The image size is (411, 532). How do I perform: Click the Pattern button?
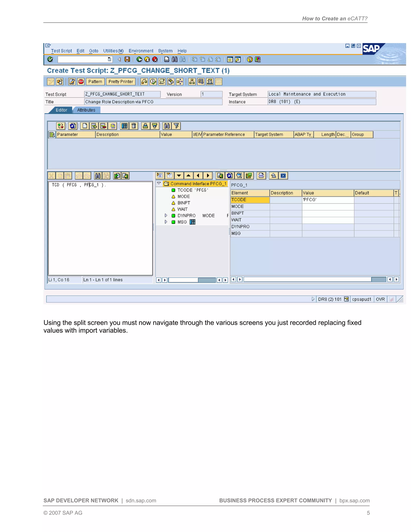[95, 82]
